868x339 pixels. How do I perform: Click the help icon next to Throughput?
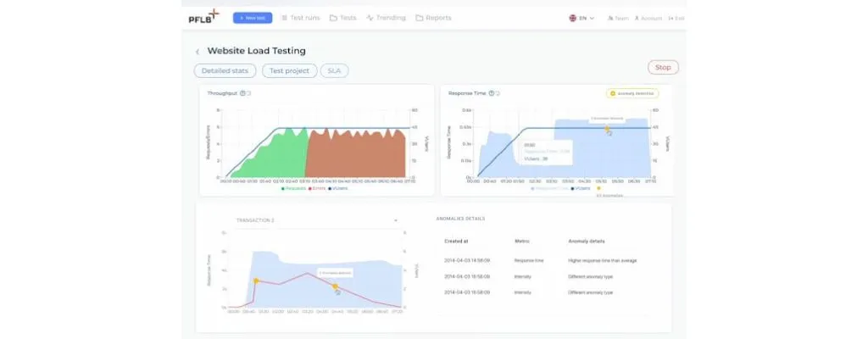click(242, 93)
